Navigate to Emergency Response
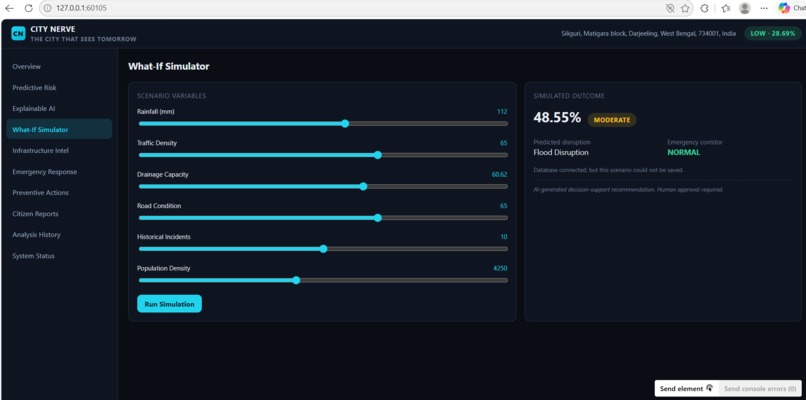The width and height of the screenshot is (806, 400). coord(45,172)
